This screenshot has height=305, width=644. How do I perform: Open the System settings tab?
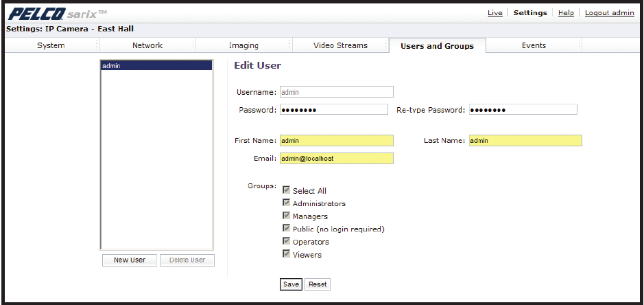pos(51,45)
